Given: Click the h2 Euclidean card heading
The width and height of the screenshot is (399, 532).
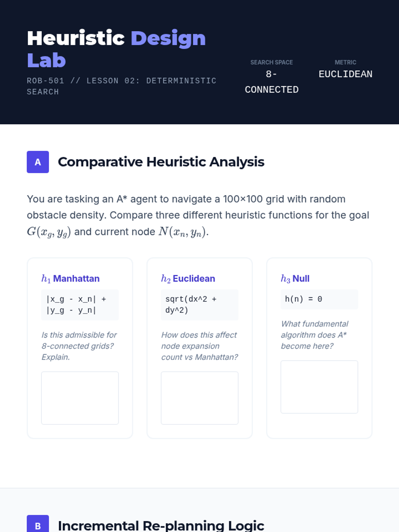Looking at the screenshot, I should point(188,278).
